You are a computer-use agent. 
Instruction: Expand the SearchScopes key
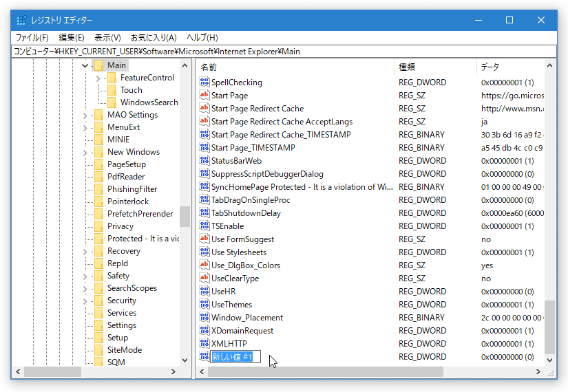(85, 288)
